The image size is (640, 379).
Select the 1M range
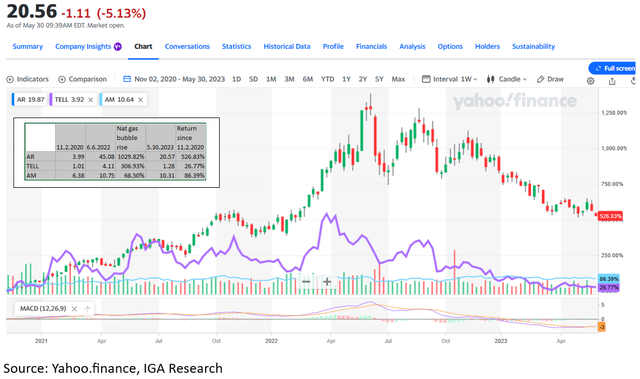tap(271, 79)
